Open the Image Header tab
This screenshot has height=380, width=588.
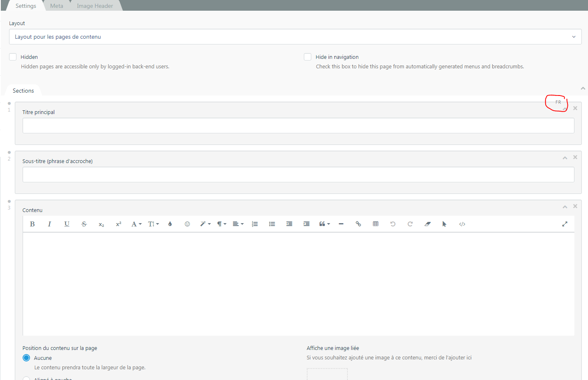click(x=95, y=5)
